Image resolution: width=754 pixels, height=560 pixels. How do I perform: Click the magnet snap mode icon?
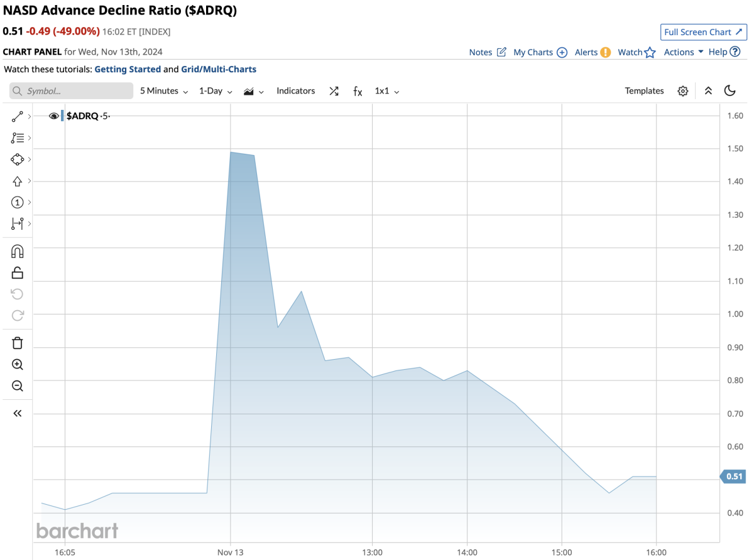click(x=18, y=252)
